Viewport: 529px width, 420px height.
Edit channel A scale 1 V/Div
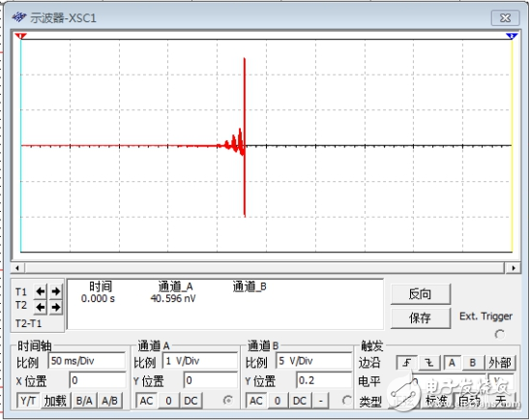200,361
